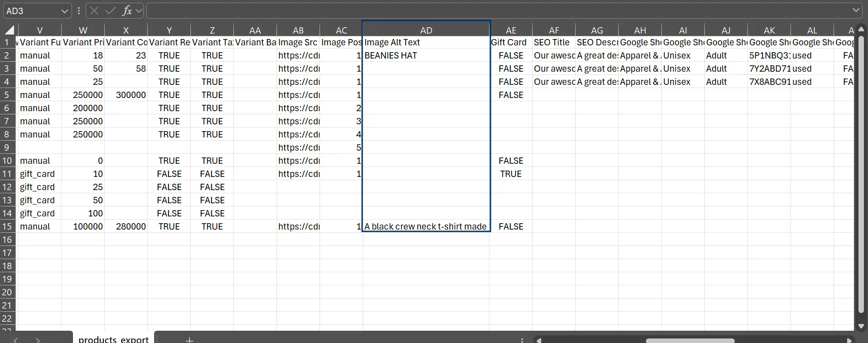Click the 'Unisex' cell in row 4
Viewport: 868px width, 343px height.
pyautogui.click(x=683, y=82)
